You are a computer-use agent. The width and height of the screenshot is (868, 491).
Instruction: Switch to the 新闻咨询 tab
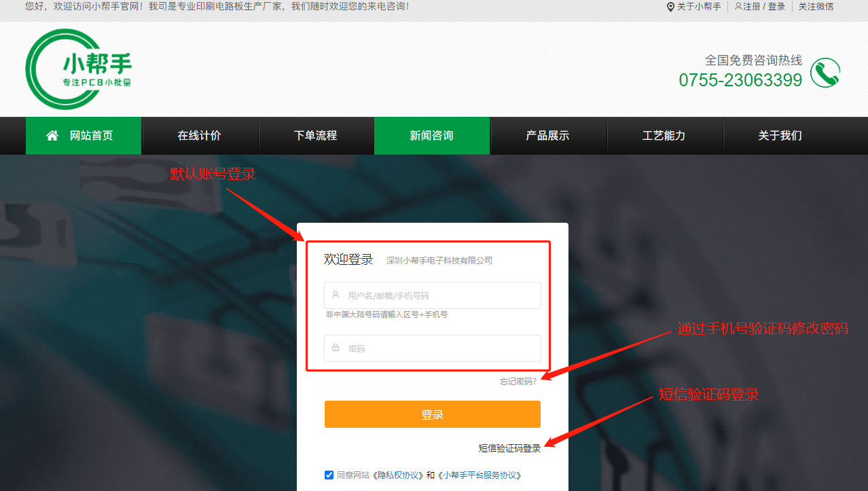[x=432, y=135]
